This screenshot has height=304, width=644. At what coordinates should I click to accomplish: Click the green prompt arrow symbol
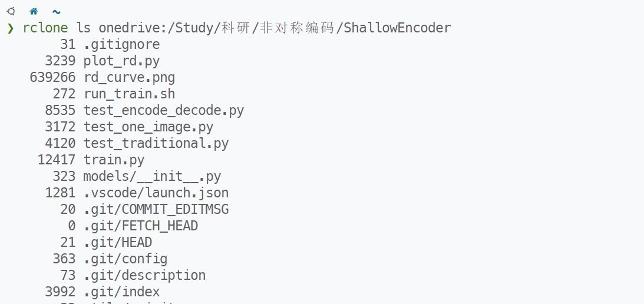10,28
